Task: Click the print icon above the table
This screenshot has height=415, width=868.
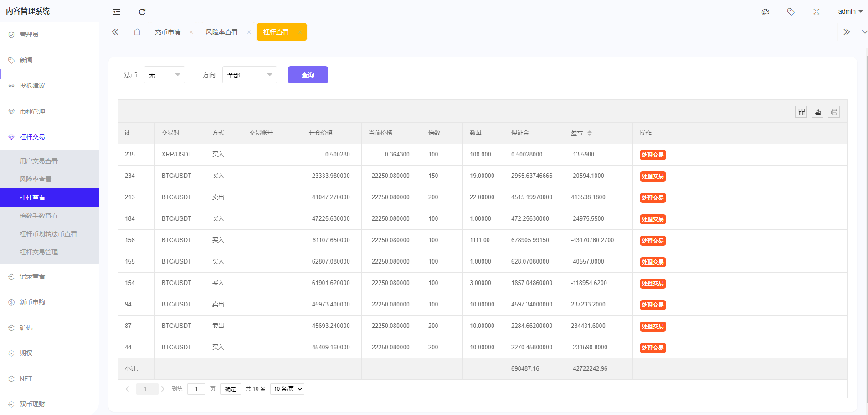Action: coord(834,112)
